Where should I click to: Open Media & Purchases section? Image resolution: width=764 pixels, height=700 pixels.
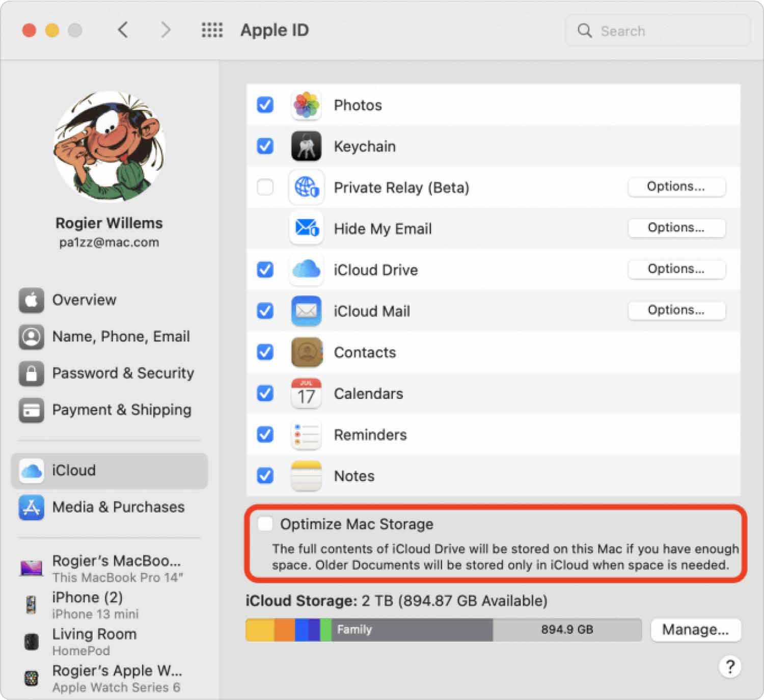click(x=109, y=507)
